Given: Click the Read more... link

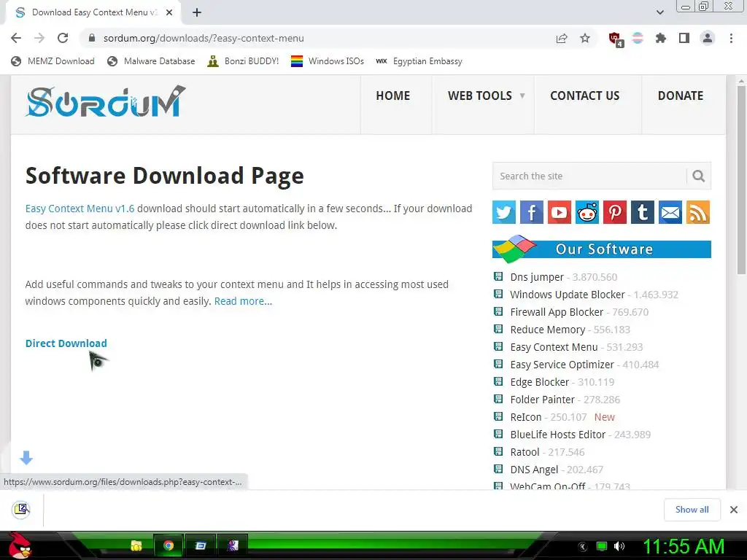Looking at the screenshot, I should 243,301.
